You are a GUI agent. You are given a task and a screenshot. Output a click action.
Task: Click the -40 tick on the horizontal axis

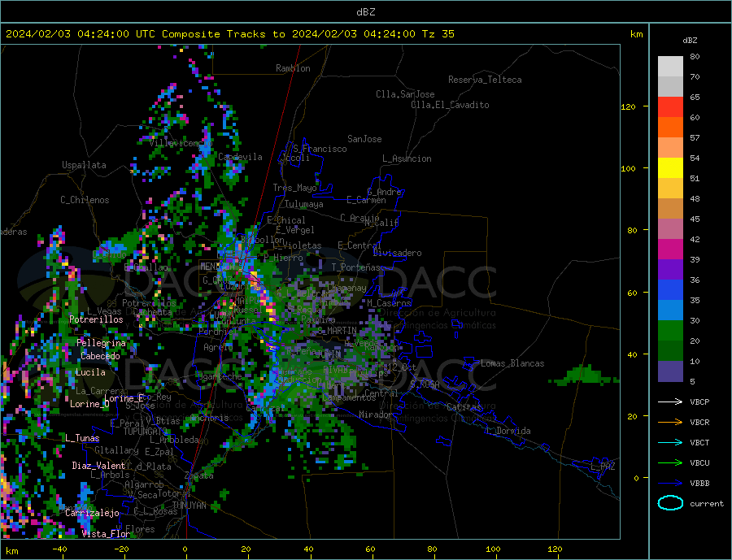click(59, 549)
